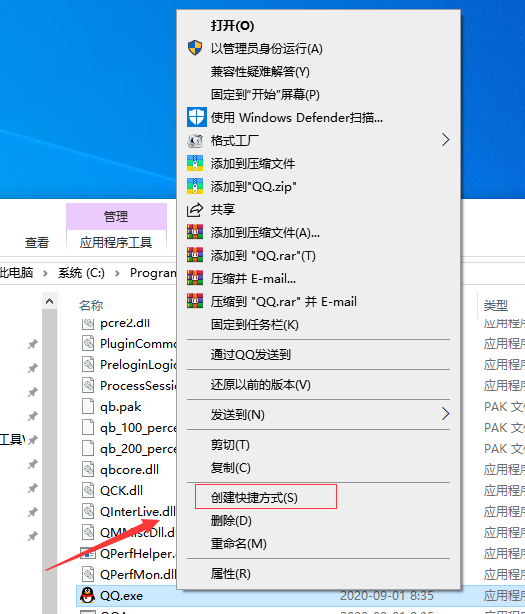Click WinRAR icon beside 添加到压缩文件(A)...
The width and height of the screenshot is (525, 614).
click(x=195, y=232)
